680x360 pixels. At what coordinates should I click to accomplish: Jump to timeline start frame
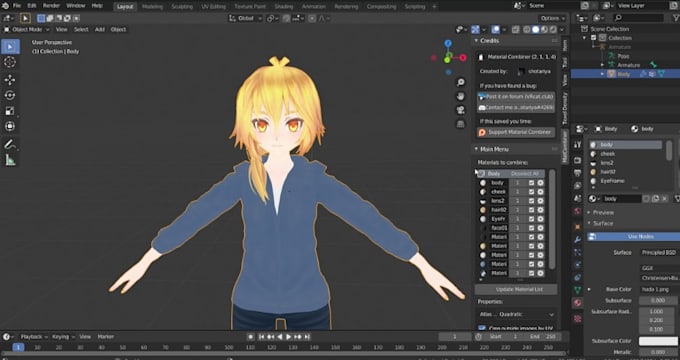click(x=262, y=337)
